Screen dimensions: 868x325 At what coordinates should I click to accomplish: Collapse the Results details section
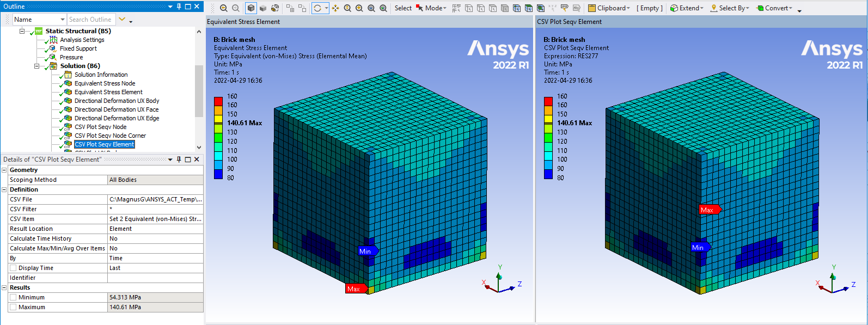point(4,287)
